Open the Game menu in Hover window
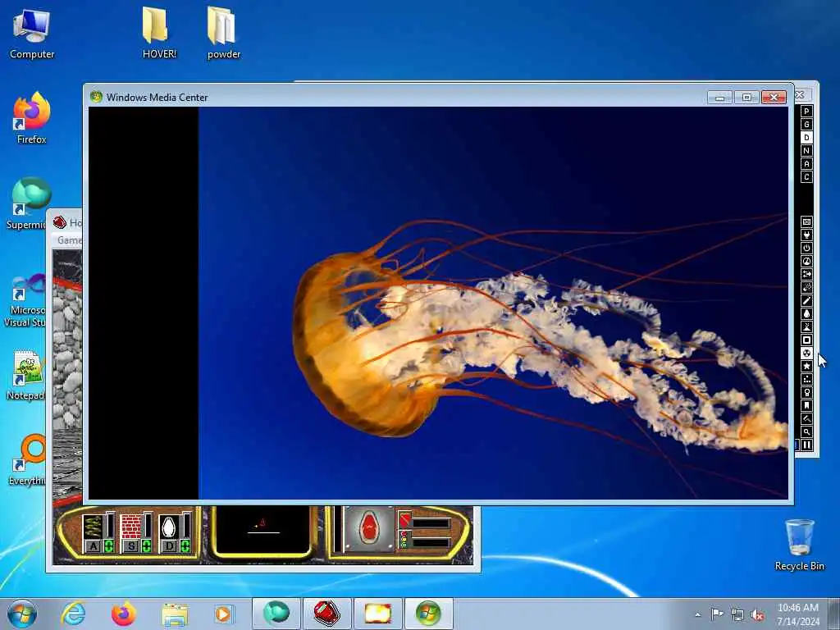 coord(70,240)
